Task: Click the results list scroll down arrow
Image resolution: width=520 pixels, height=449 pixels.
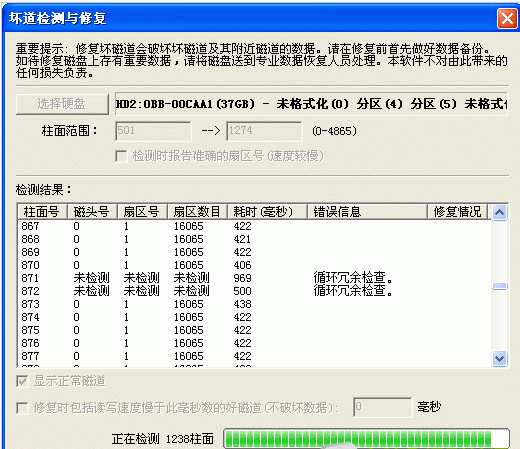Action: coord(499,359)
